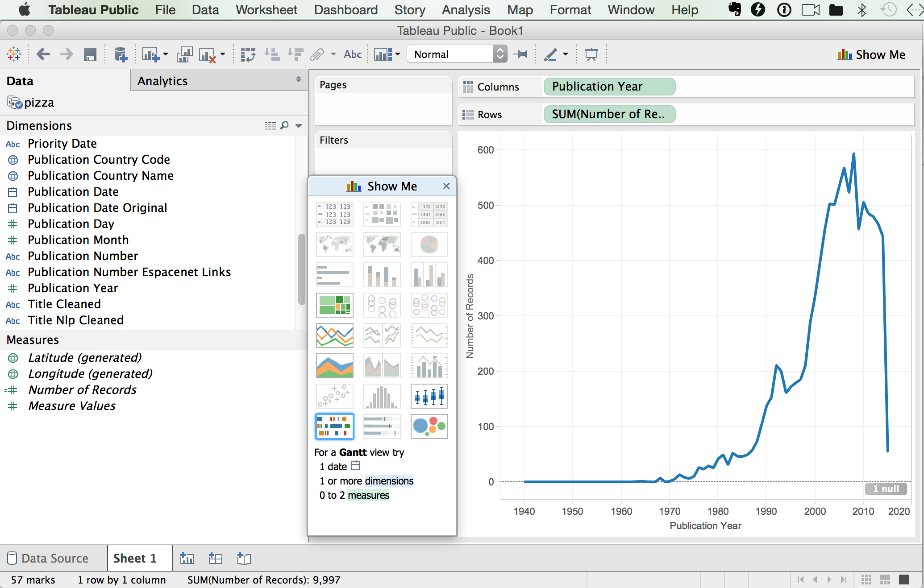Select the packed bubbles chart in Show Me
The image size is (924, 588).
[x=429, y=427]
